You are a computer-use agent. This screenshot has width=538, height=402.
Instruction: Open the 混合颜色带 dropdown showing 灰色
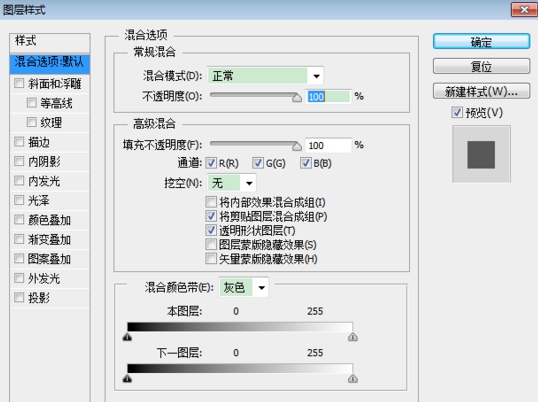pyautogui.click(x=244, y=287)
